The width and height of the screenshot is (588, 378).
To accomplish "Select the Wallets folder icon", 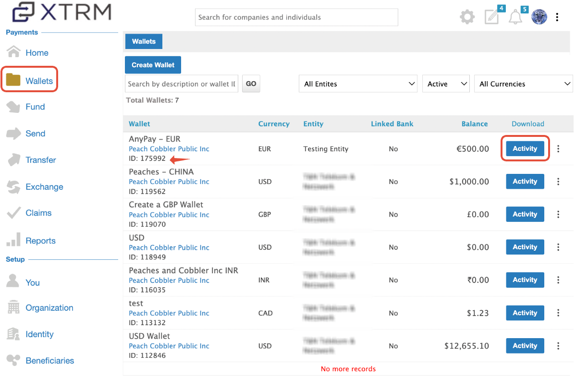I will [x=13, y=80].
